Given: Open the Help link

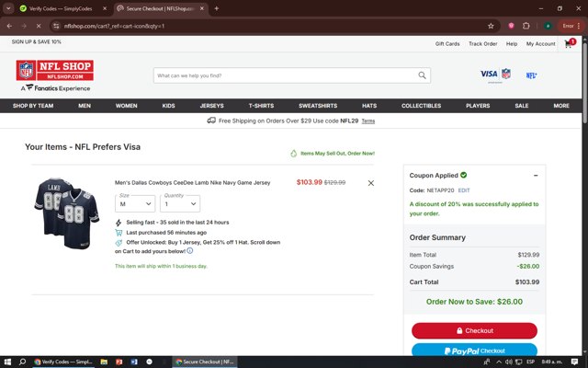Looking at the screenshot, I should (512, 44).
